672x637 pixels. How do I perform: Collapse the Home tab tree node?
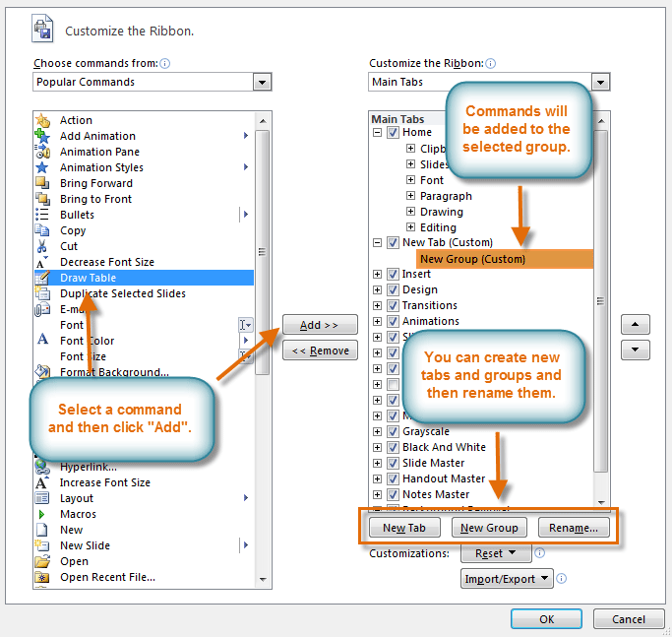coord(377,132)
